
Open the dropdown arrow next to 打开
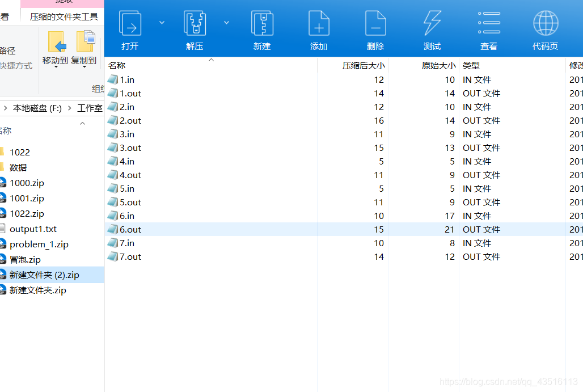(x=162, y=23)
